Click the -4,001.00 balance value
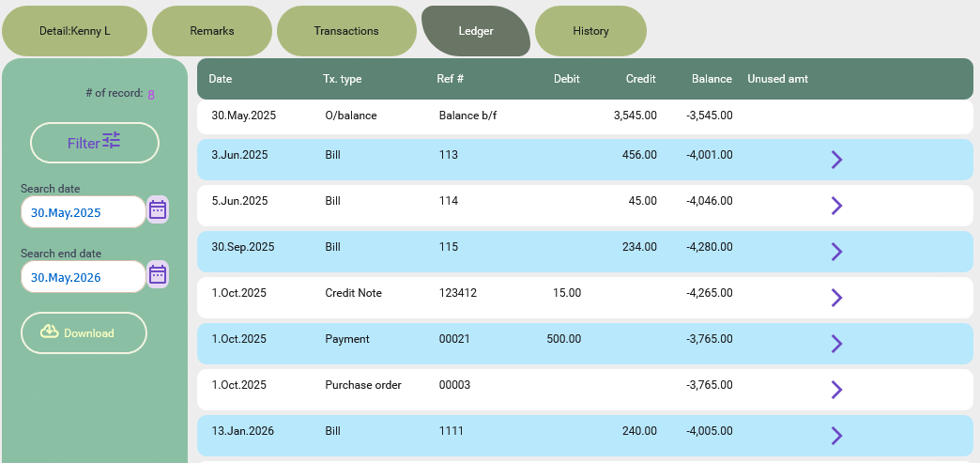This screenshot has width=980, height=463. point(710,155)
